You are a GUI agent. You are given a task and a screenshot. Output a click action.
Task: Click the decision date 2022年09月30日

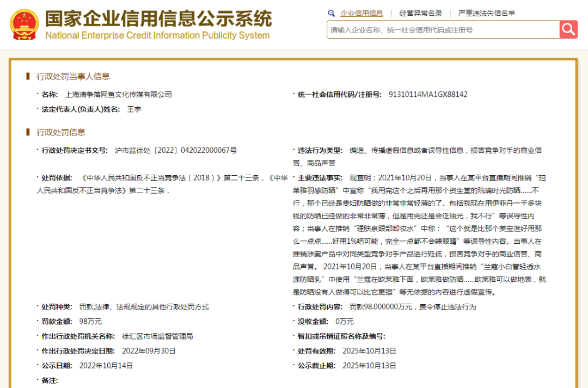tap(149, 350)
